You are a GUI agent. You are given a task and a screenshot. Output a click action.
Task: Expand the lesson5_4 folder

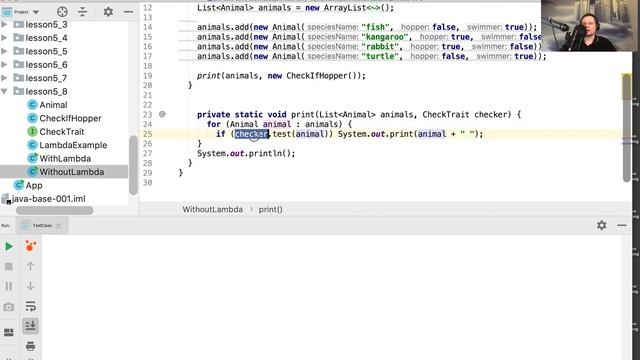pyautogui.click(x=4, y=38)
